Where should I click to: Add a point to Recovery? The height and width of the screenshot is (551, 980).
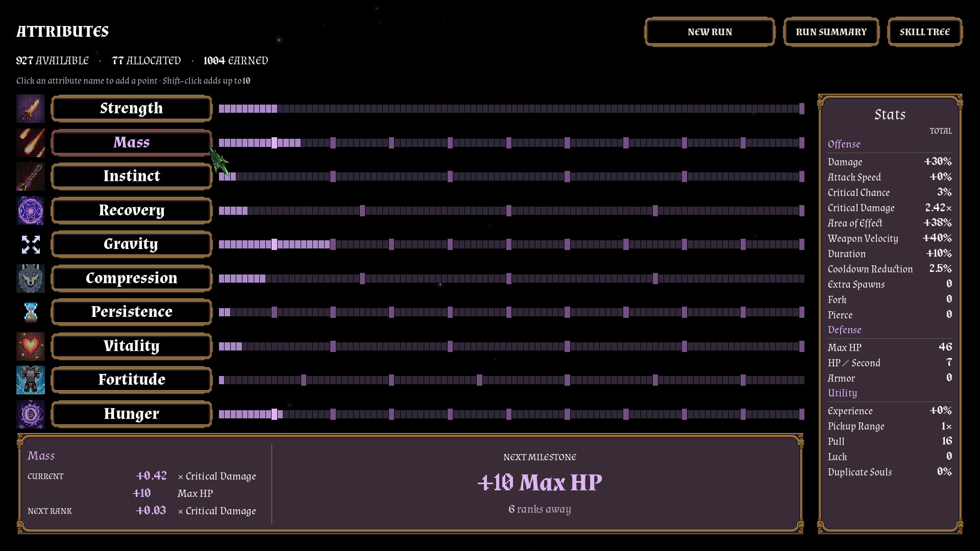coord(132,210)
